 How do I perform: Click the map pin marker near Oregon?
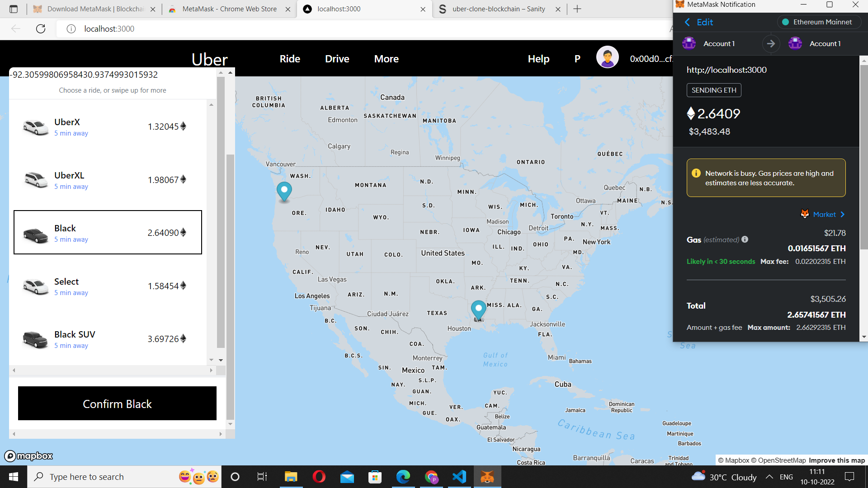coord(284,191)
